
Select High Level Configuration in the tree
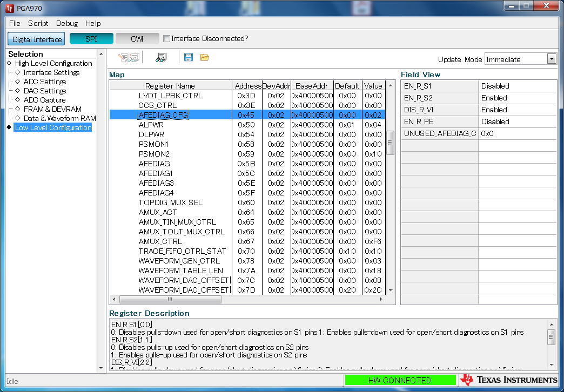[53, 63]
